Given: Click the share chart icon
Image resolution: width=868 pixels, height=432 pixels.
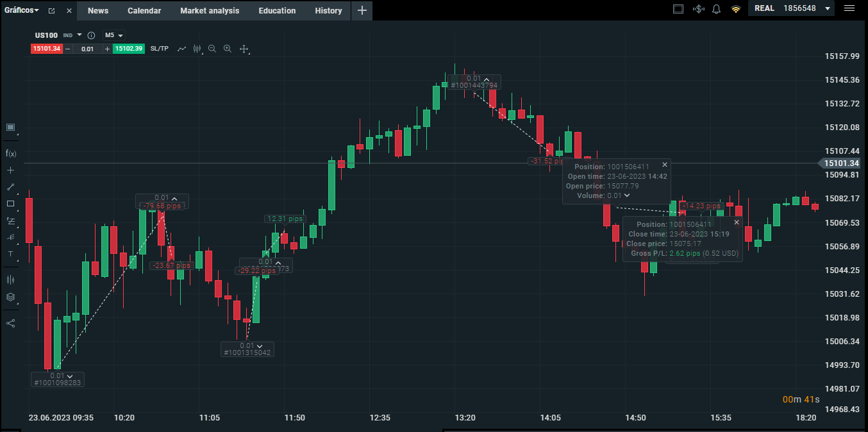Looking at the screenshot, I should click(10, 323).
